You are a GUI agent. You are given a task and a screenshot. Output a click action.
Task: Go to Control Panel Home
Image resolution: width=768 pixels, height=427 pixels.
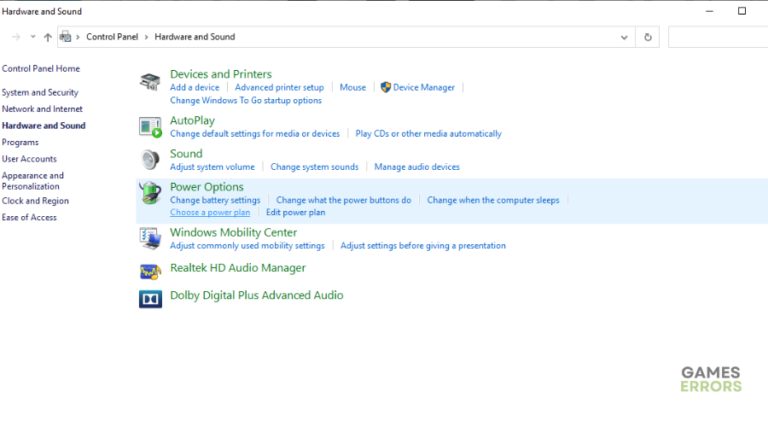click(x=41, y=68)
